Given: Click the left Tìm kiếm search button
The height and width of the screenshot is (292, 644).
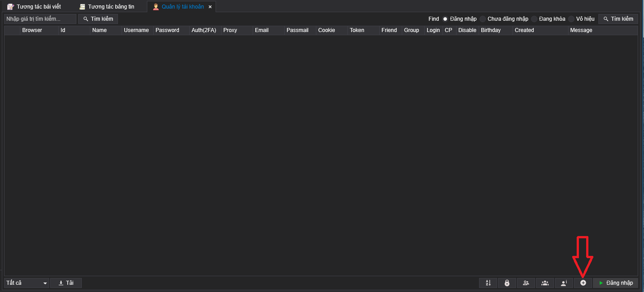Looking at the screenshot, I should point(98,19).
